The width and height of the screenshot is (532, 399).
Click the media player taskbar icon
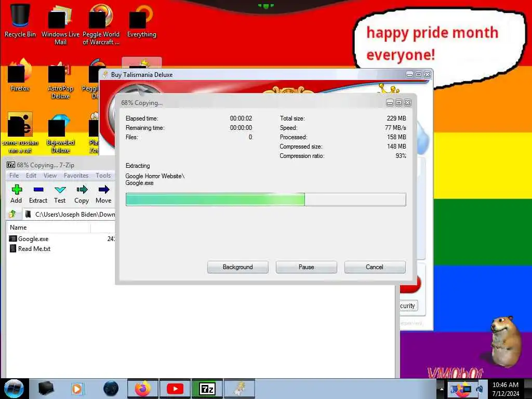pos(77,389)
